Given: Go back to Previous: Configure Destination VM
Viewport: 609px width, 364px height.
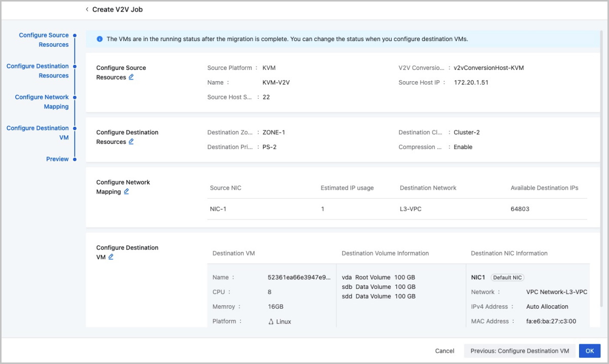Looking at the screenshot, I should (519, 351).
